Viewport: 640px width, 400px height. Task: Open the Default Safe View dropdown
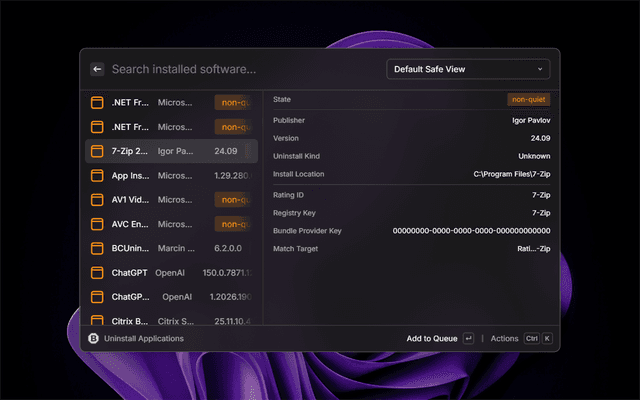coord(468,69)
